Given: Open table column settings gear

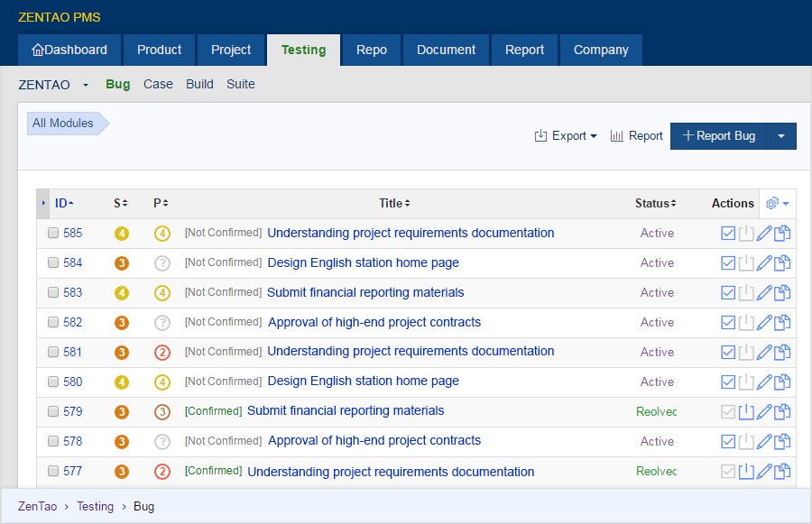Looking at the screenshot, I should [x=778, y=204].
